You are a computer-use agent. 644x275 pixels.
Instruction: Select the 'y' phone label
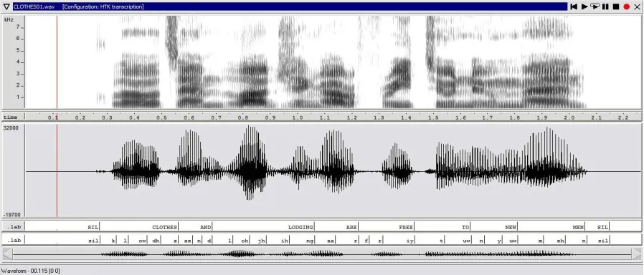pos(499,241)
